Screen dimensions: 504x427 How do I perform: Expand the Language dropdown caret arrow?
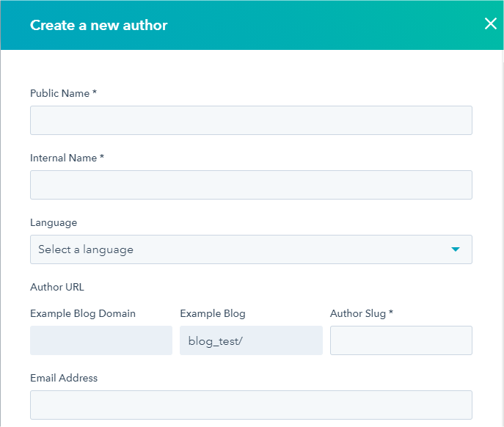click(x=456, y=249)
